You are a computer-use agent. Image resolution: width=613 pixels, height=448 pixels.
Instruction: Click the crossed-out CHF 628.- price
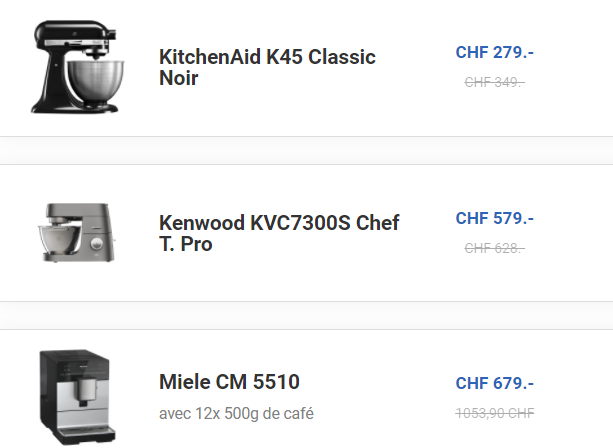495,248
